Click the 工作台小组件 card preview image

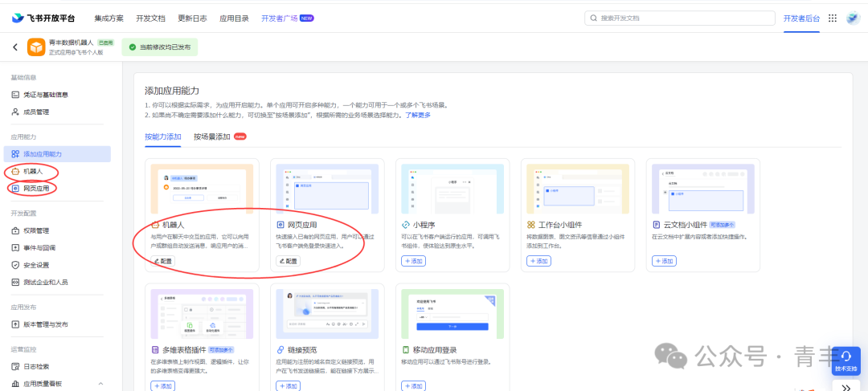click(578, 189)
